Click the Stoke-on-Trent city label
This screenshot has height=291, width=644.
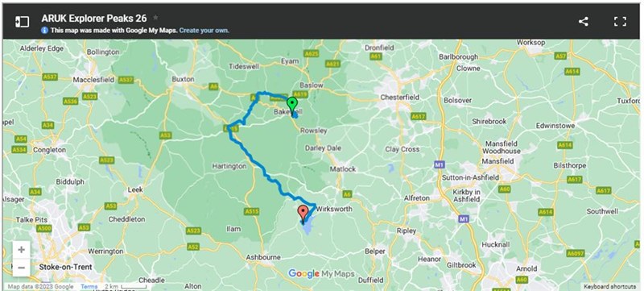coord(66,267)
